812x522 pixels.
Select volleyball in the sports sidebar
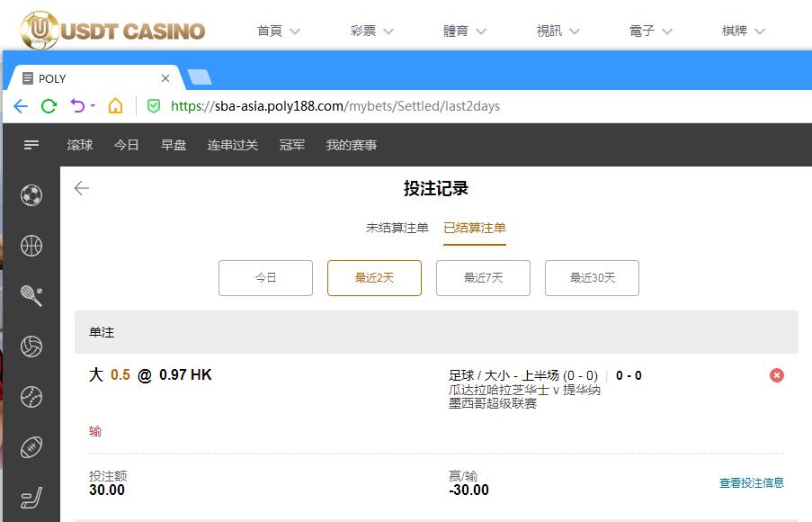31,346
